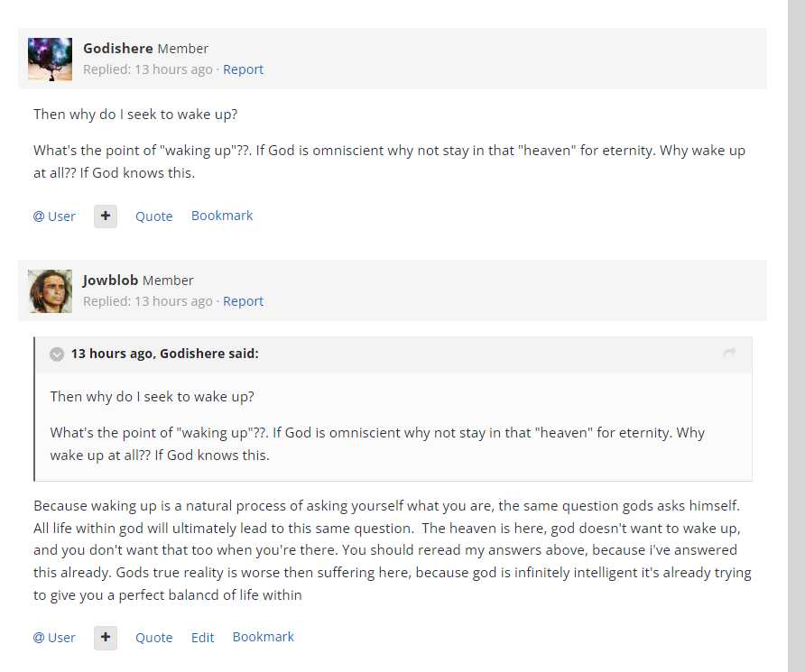Quote Jowblob's post
The width and height of the screenshot is (805, 672).
coord(153,638)
